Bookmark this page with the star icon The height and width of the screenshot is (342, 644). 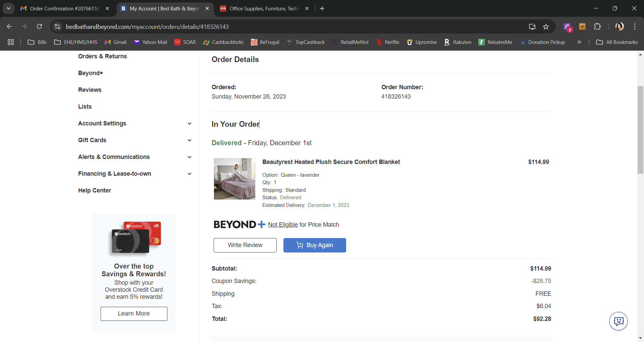546,26
